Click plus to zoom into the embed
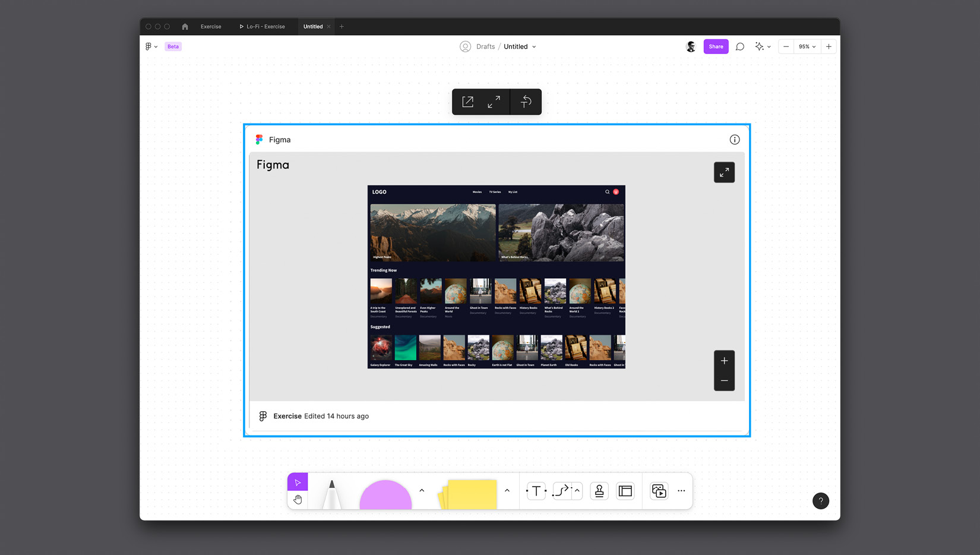 click(x=724, y=360)
